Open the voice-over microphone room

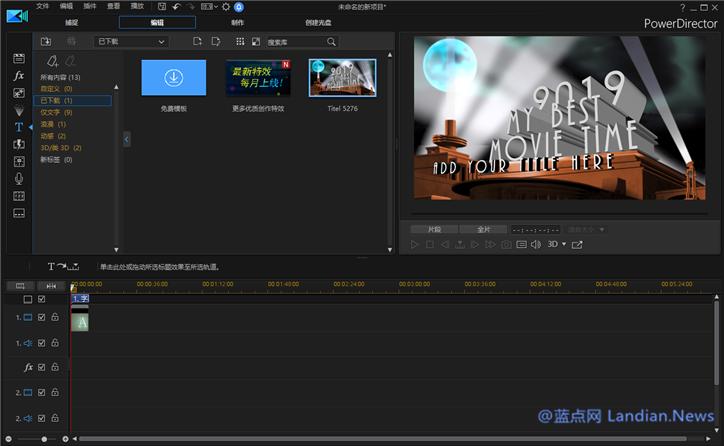pyautogui.click(x=19, y=178)
